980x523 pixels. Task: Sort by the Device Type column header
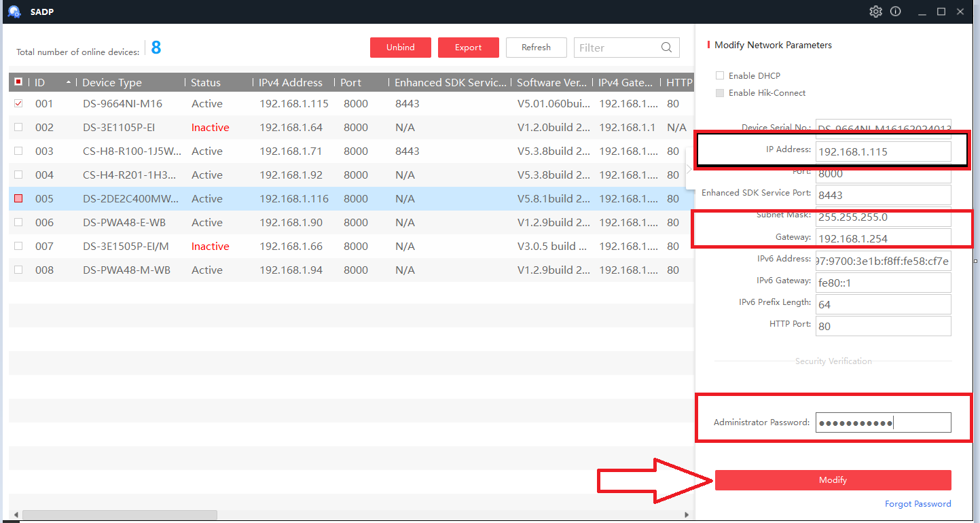click(112, 82)
